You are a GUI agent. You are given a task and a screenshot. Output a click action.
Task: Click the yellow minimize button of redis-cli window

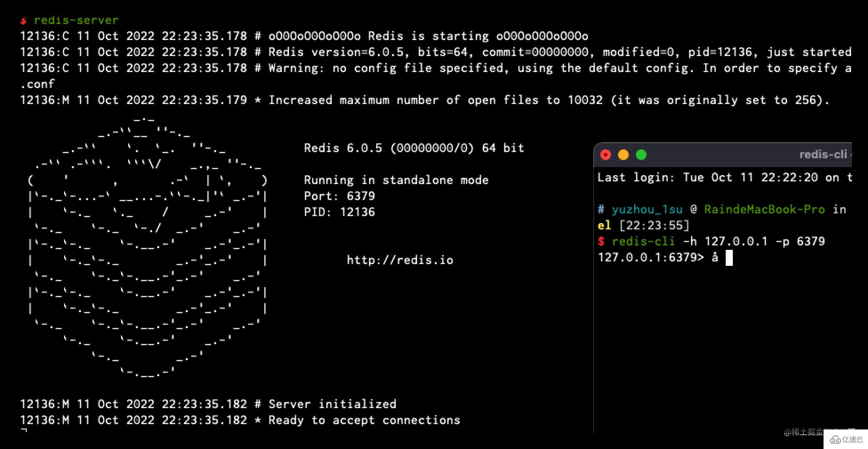tap(623, 155)
